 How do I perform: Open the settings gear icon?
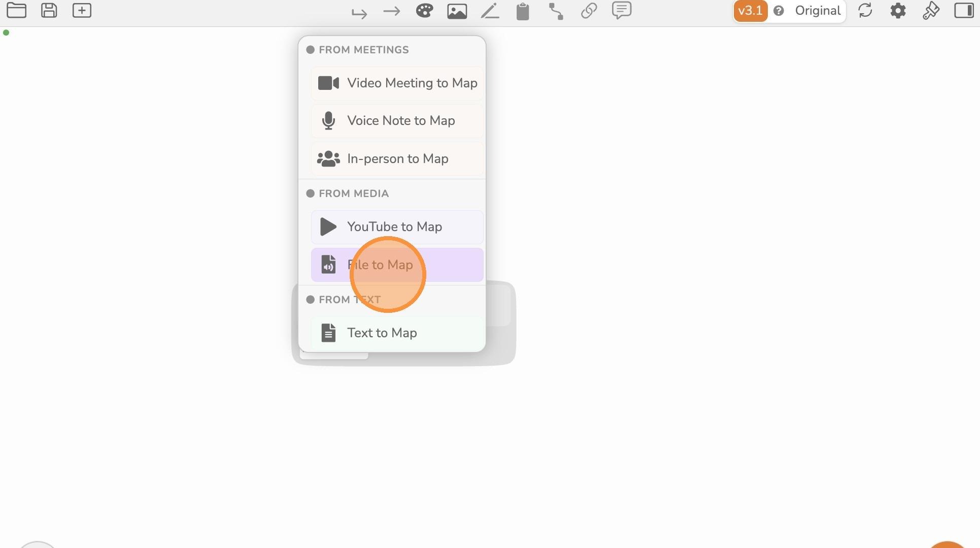898,11
